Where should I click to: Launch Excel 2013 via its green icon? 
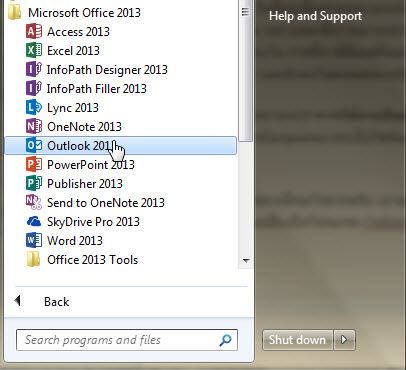click(34, 51)
